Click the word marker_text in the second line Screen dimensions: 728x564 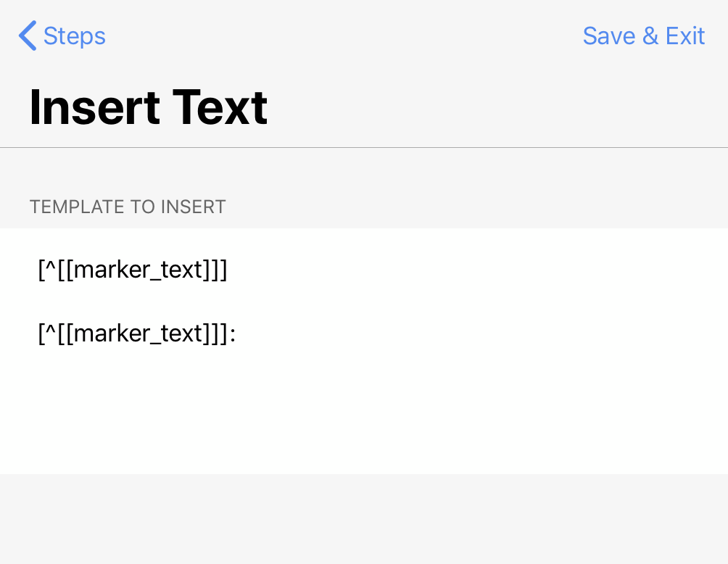coord(138,333)
